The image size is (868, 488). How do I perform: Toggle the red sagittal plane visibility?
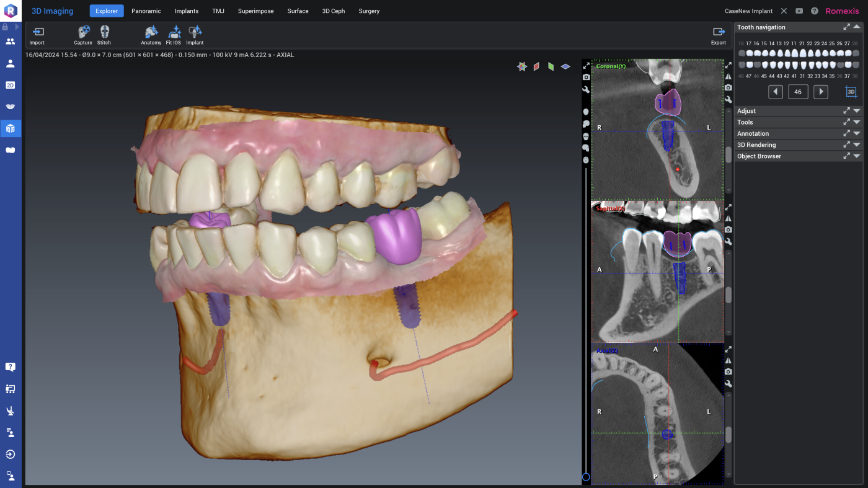pyautogui.click(x=536, y=66)
